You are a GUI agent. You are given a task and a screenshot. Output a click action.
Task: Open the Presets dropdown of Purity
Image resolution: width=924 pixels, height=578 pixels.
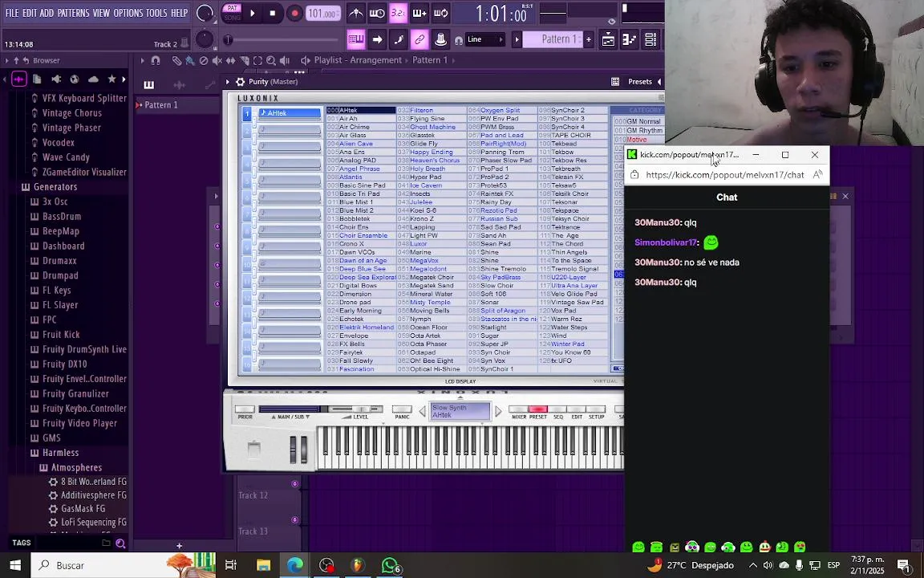(640, 82)
